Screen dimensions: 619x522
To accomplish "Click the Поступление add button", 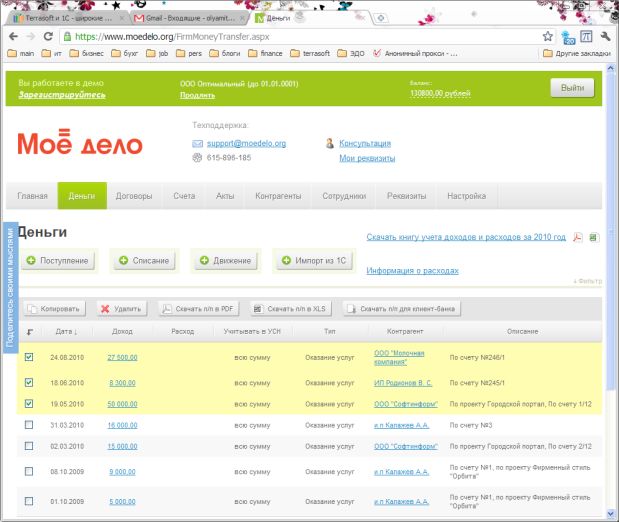I will point(57,261).
